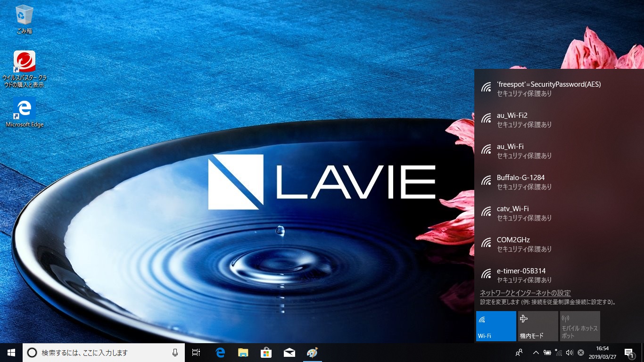Click the signal icon beside Buffalo-G-1284

coord(486,181)
